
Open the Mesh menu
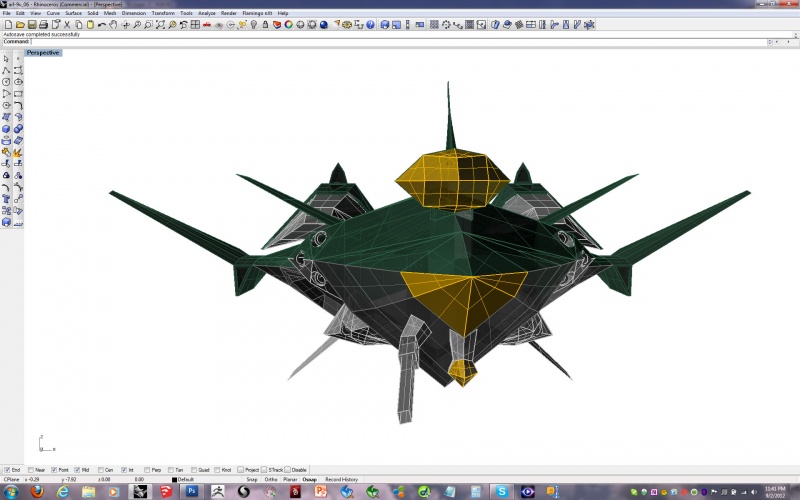point(110,13)
